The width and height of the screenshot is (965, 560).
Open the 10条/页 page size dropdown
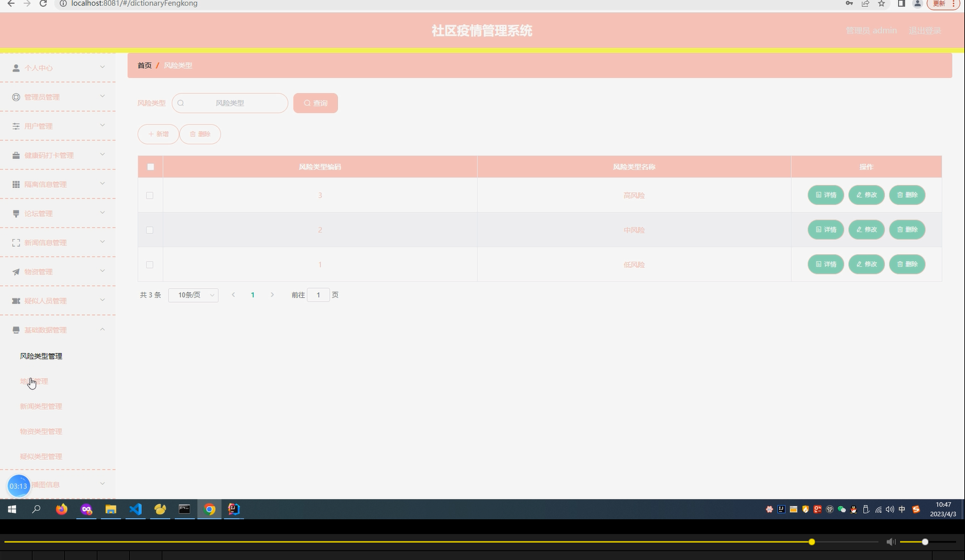click(x=193, y=295)
